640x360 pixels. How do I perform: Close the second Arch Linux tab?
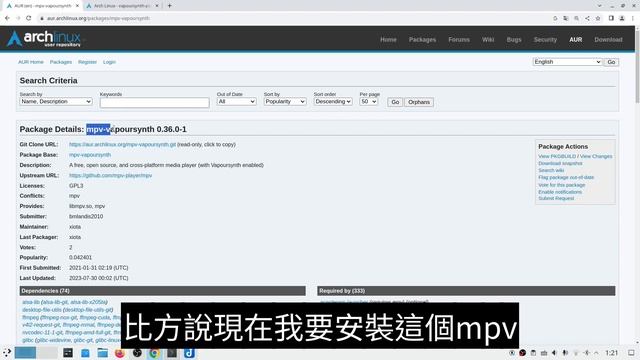pos(157,6)
